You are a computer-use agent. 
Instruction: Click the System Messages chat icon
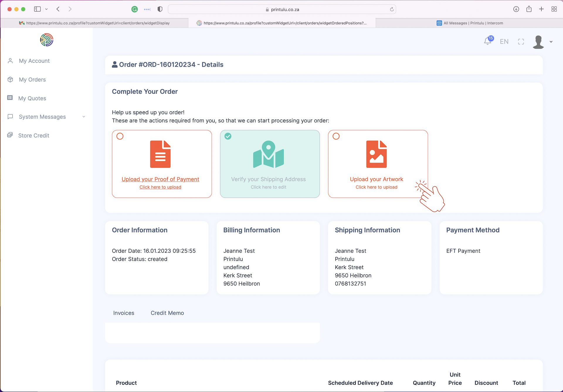tap(10, 116)
